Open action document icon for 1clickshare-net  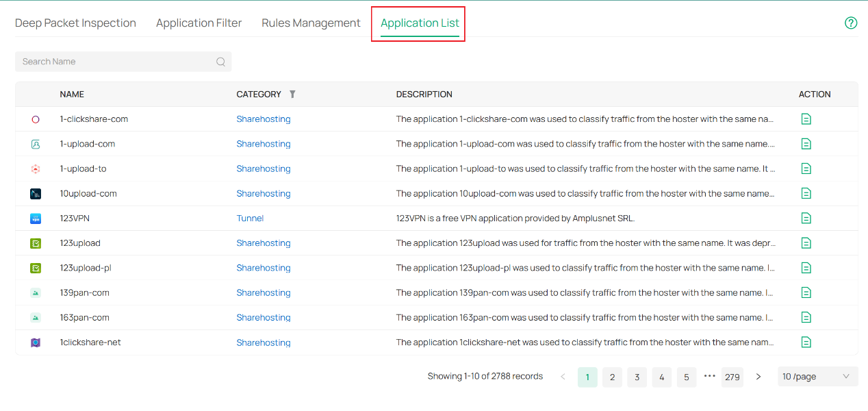[x=806, y=342]
